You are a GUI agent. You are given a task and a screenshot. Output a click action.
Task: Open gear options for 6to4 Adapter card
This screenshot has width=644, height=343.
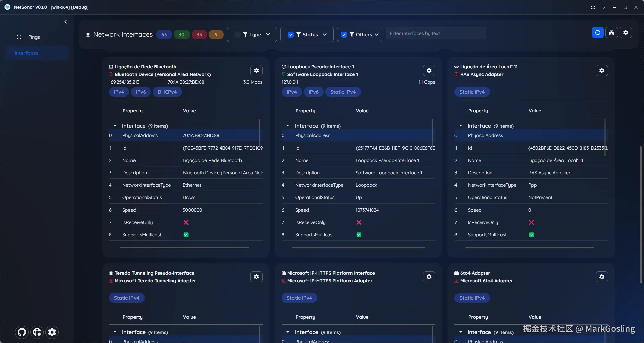pyautogui.click(x=602, y=277)
